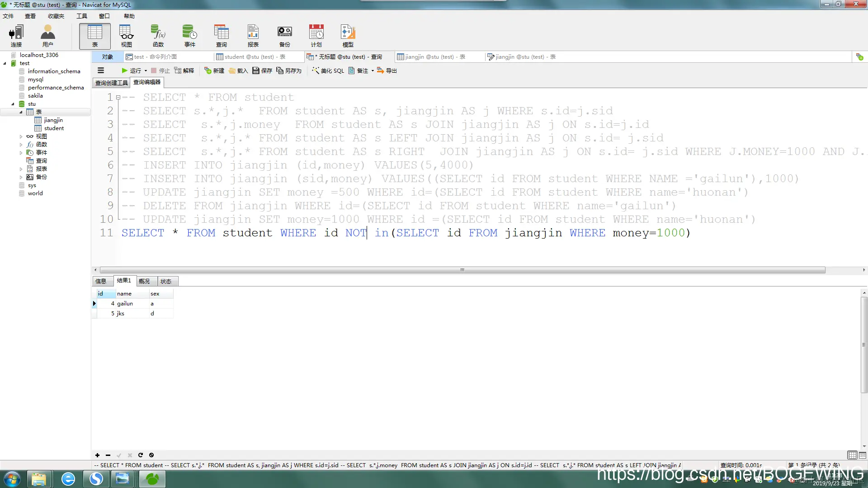Viewport: 868px width, 488px height.
Task: Select the gailun cell in results
Action: (125, 304)
